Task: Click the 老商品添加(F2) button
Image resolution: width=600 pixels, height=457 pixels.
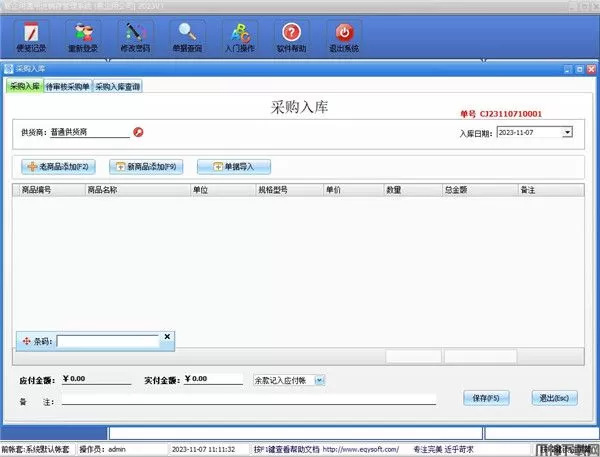Action: pyautogui.click(x=59, y=166)
